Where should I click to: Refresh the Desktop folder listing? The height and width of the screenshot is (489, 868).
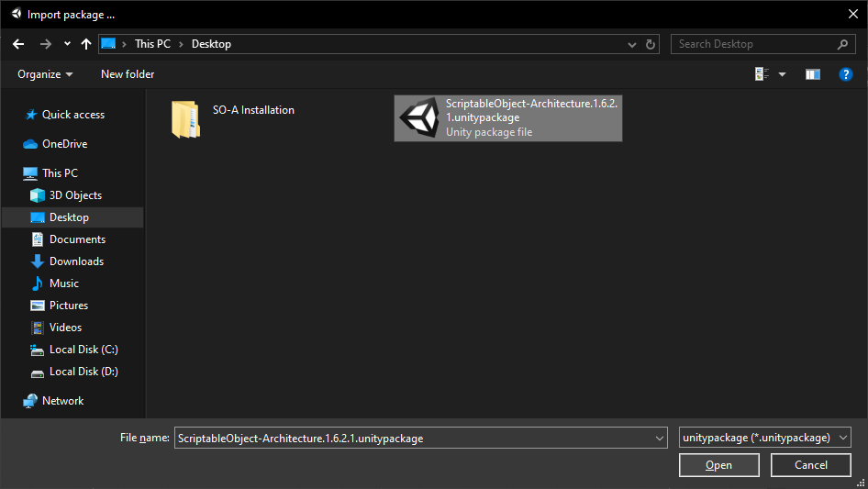pos(651,44)
